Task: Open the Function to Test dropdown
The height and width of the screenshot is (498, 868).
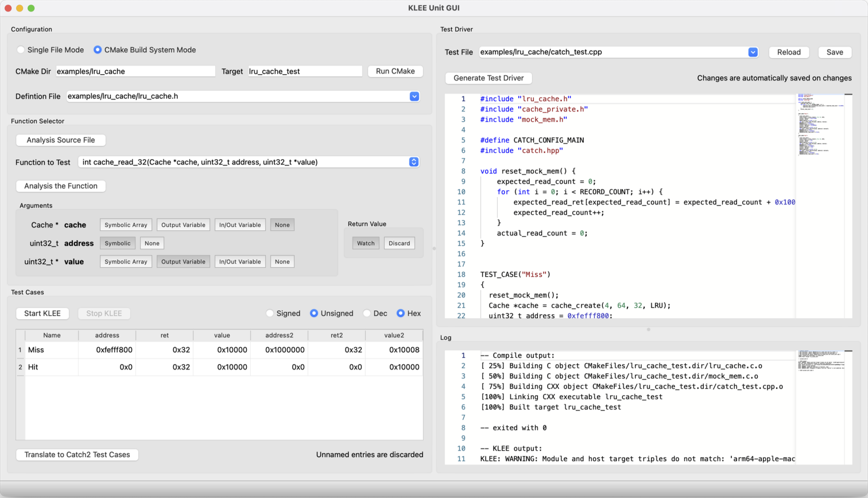Action: pos(414,162)
